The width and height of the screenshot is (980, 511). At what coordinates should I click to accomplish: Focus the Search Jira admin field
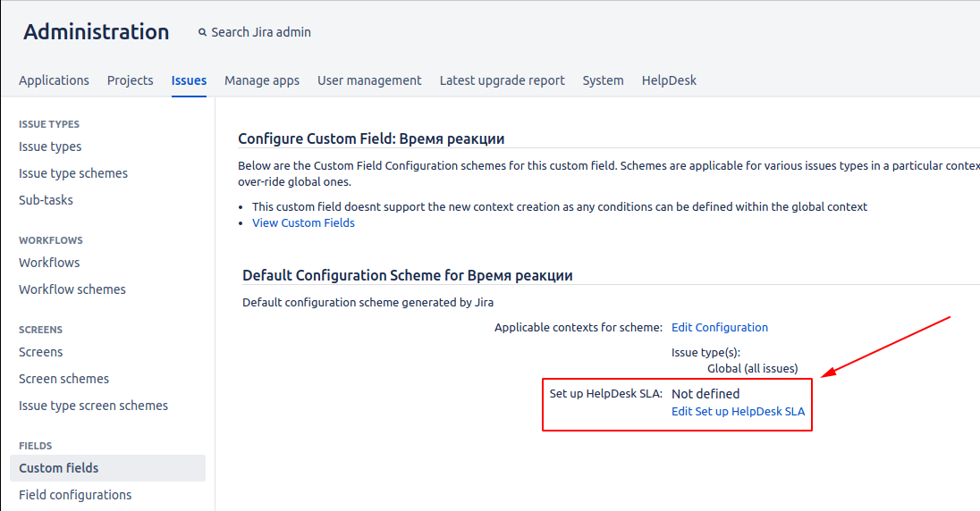point(260,32)
